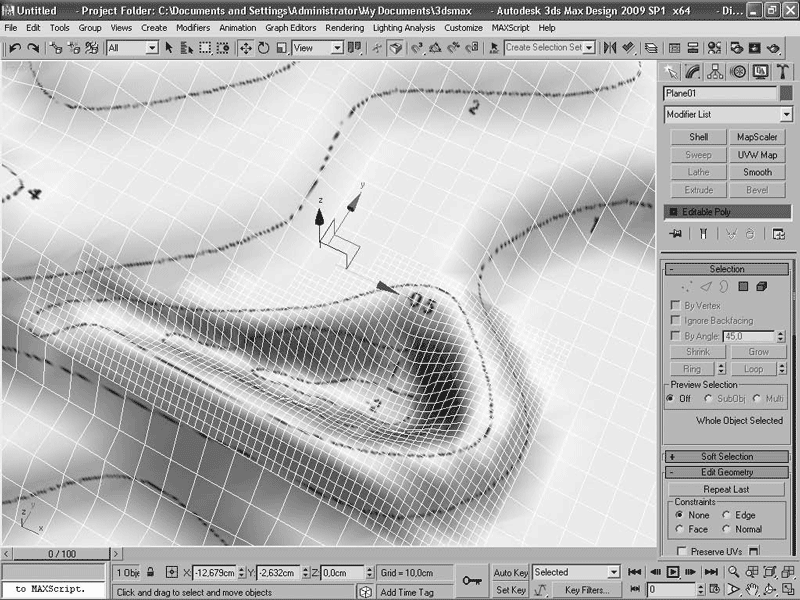
Task: Toggle the selection lock padlock
Action: [151, 572]
